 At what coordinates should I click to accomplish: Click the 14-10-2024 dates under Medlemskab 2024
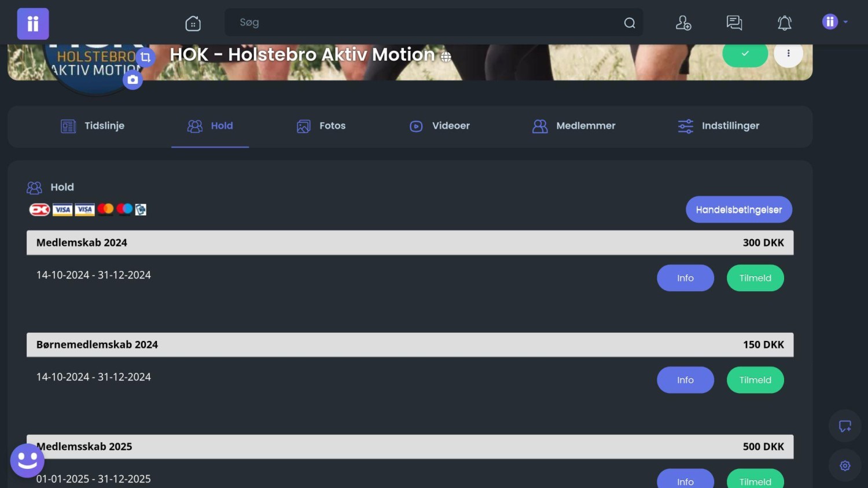point(94,275)
